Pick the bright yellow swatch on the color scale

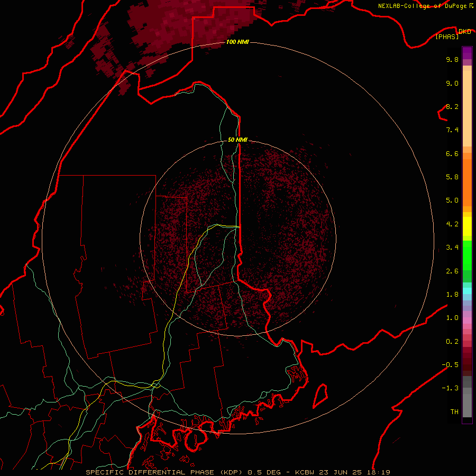(467, 226)
